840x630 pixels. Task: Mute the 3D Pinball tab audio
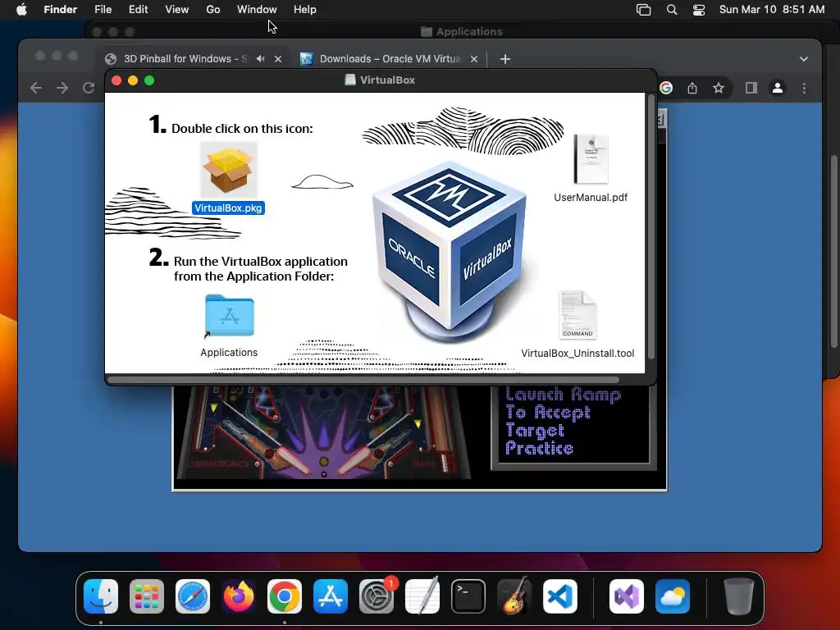click(260, 59)
